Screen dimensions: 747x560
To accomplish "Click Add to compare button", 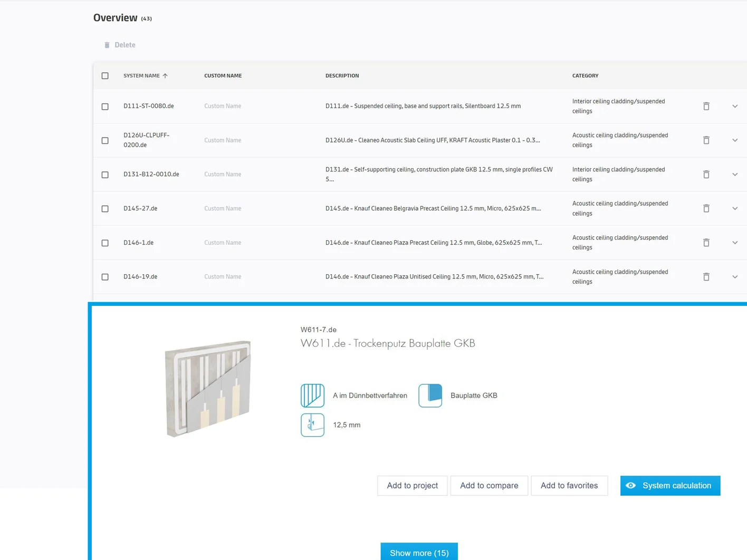I will click(489, 486).
